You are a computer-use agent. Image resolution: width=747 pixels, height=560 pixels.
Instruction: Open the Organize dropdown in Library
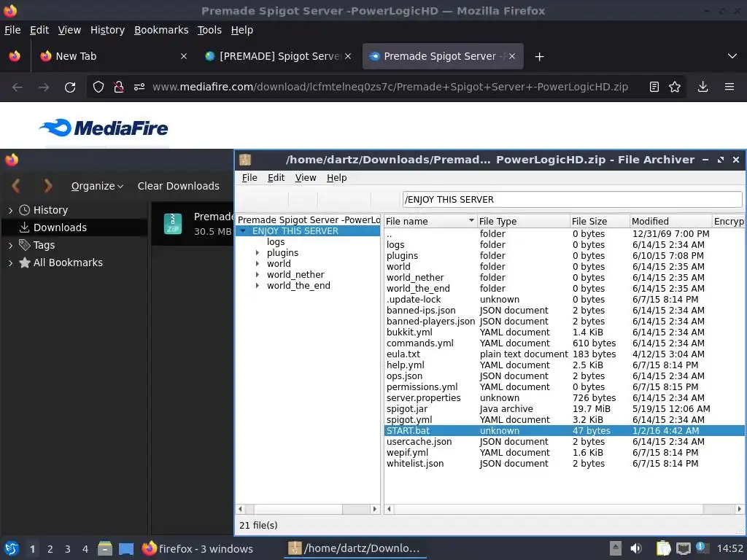click(97, 186)
